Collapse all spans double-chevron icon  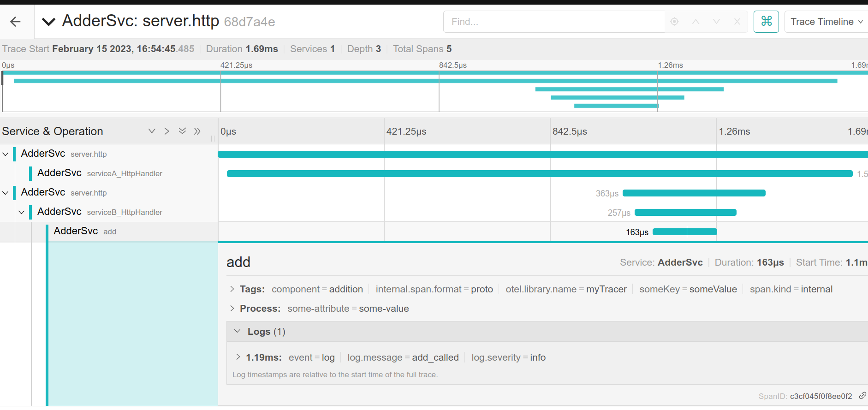point(197,131)
